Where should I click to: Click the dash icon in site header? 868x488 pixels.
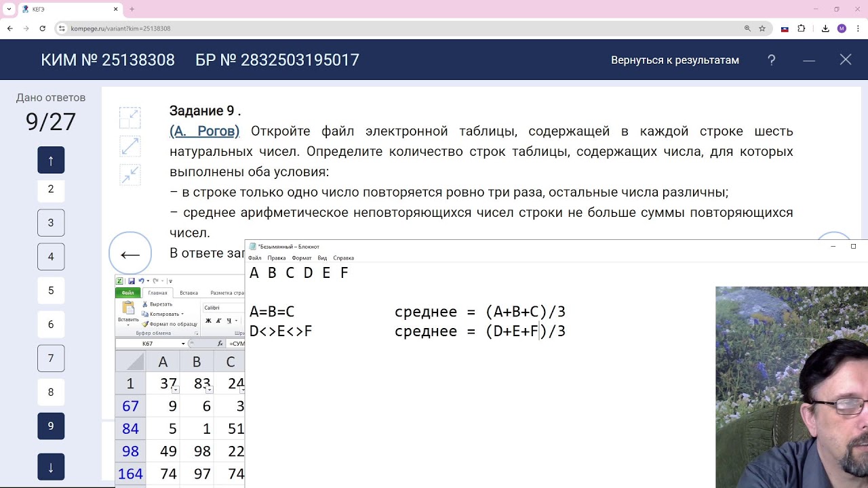click(x=809, y=60)
